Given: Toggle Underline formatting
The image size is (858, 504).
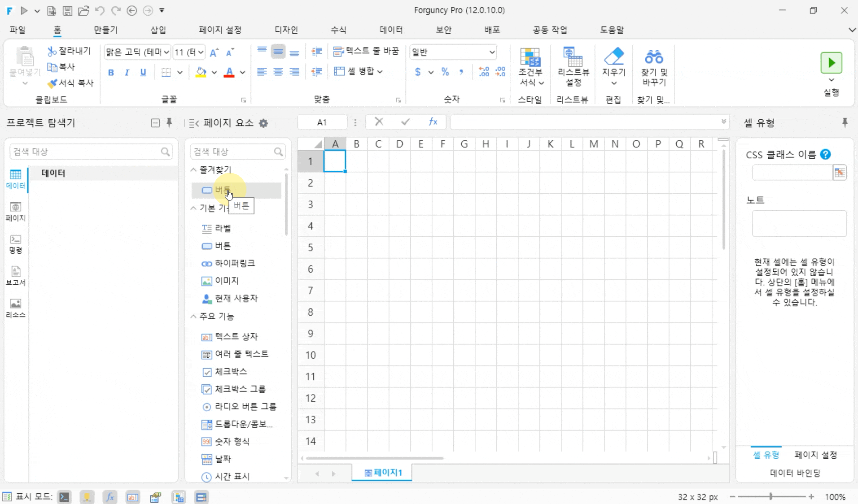Looking at the screenshot, I should tap(143, 72).
